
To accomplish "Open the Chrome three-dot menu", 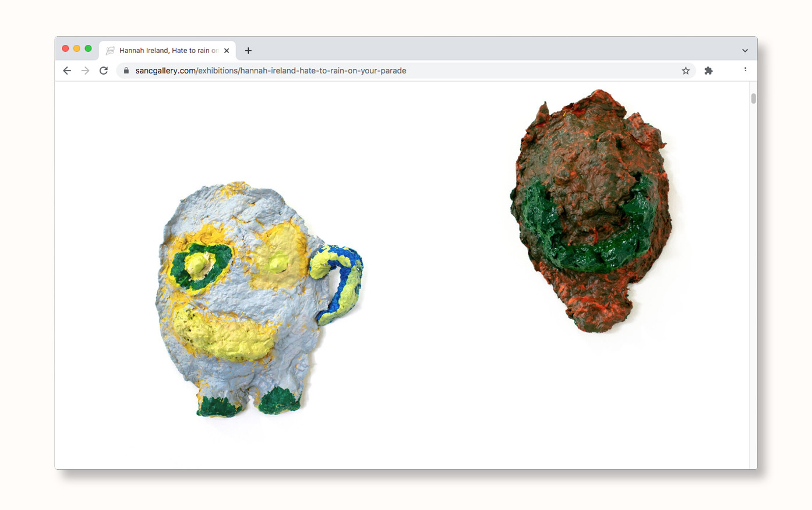I will click(745, 70).
